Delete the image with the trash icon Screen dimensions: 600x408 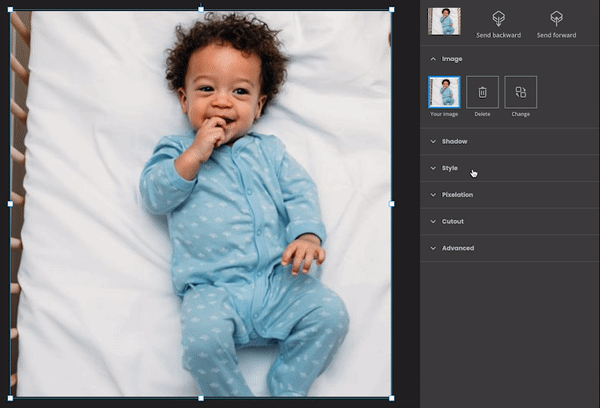(x=482, y=92)
